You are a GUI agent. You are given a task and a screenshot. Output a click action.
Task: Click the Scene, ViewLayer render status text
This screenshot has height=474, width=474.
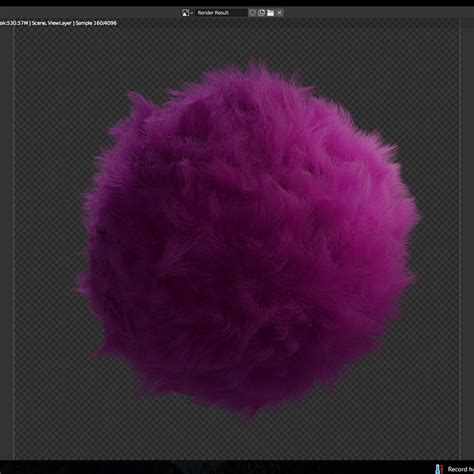(x=52, y=23)
